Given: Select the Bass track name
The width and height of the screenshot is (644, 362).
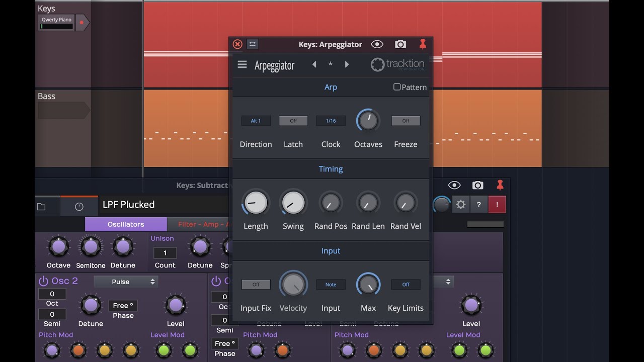Looking at the screenshot, I should pyautogui.click(x=46, y=96).
